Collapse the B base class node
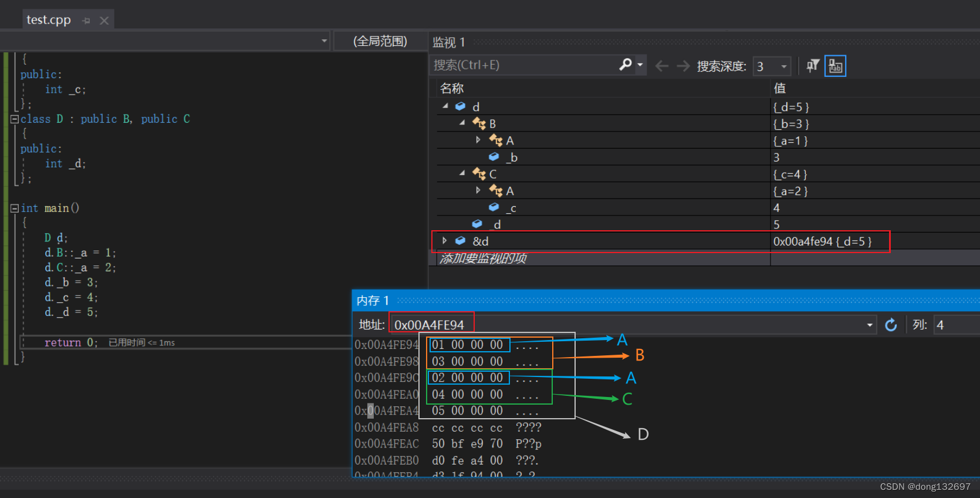Viewport: 980px width, 498px height. 462,123
